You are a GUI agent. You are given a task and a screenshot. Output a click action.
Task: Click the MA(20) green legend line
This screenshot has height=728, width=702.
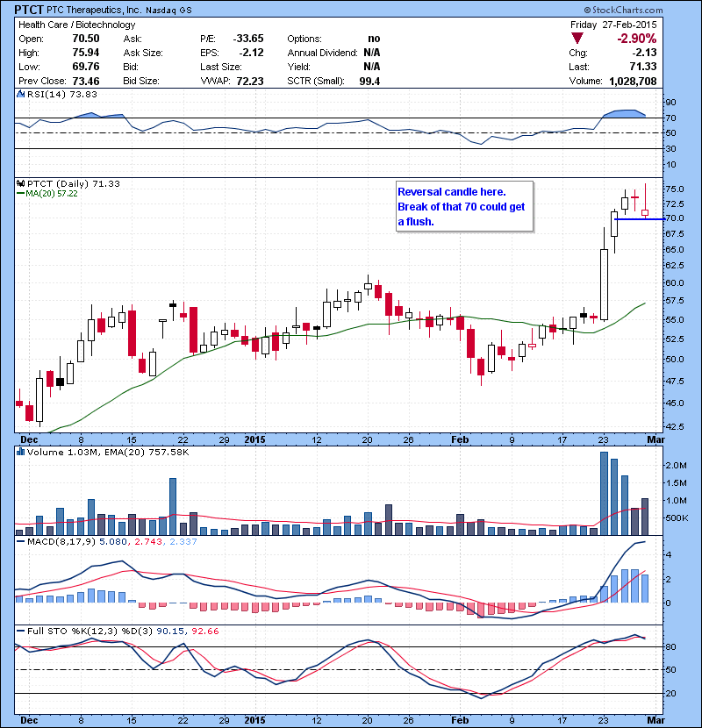[x=20, y=194]
